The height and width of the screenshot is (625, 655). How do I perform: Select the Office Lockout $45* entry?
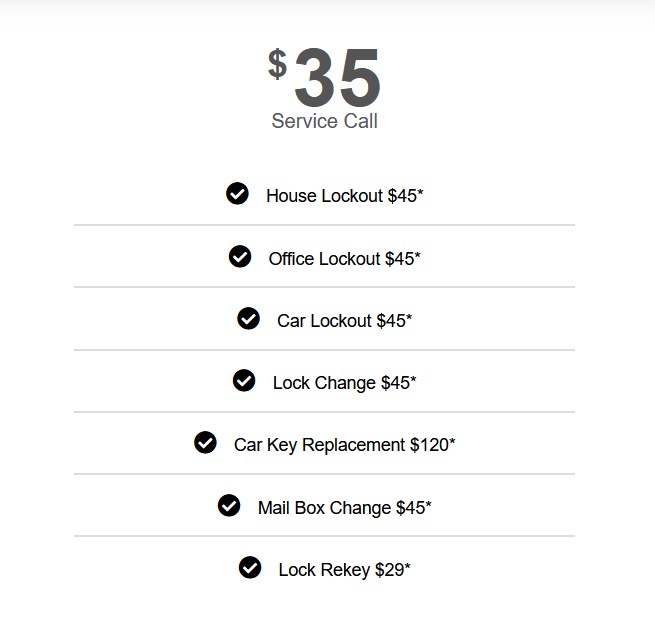tap(344, 259)
